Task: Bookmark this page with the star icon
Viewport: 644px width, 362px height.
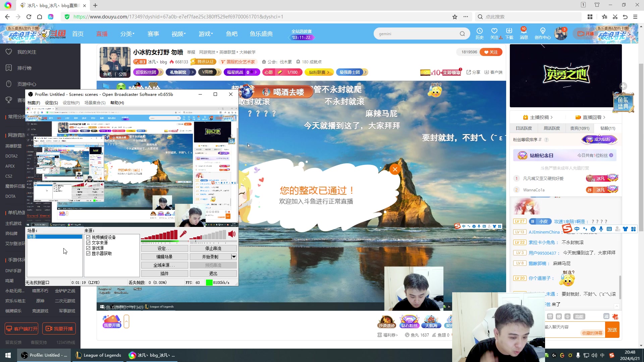Action: pos(455,17)
